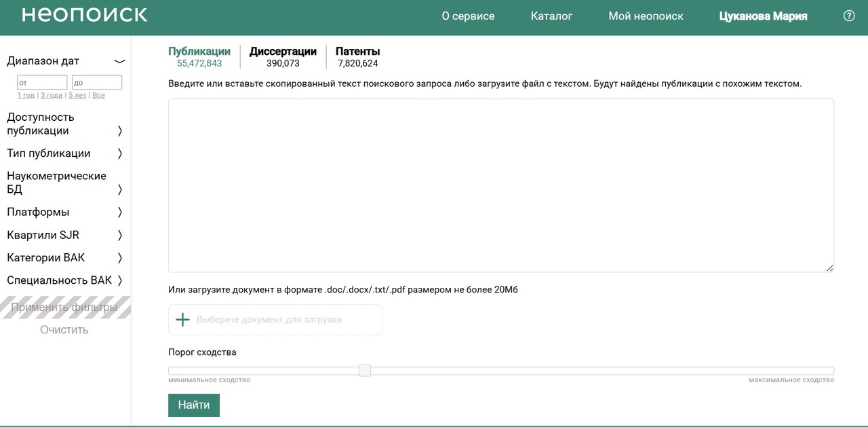
Task: Expand the Платформы filter
Action: (120, 212)
